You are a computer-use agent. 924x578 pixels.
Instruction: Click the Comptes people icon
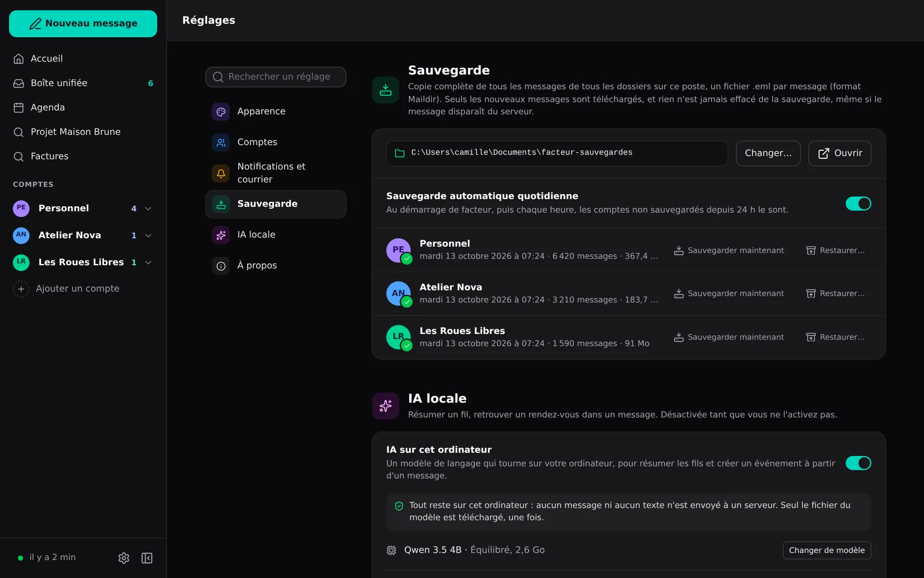tap(221, 142)
